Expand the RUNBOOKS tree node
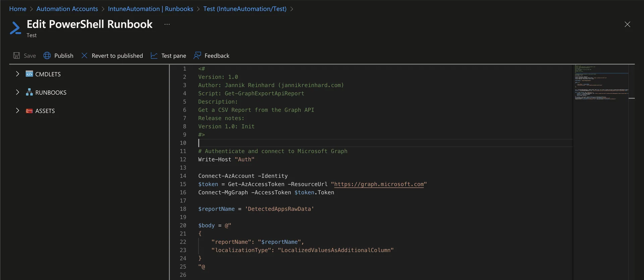 click(17, 92)
